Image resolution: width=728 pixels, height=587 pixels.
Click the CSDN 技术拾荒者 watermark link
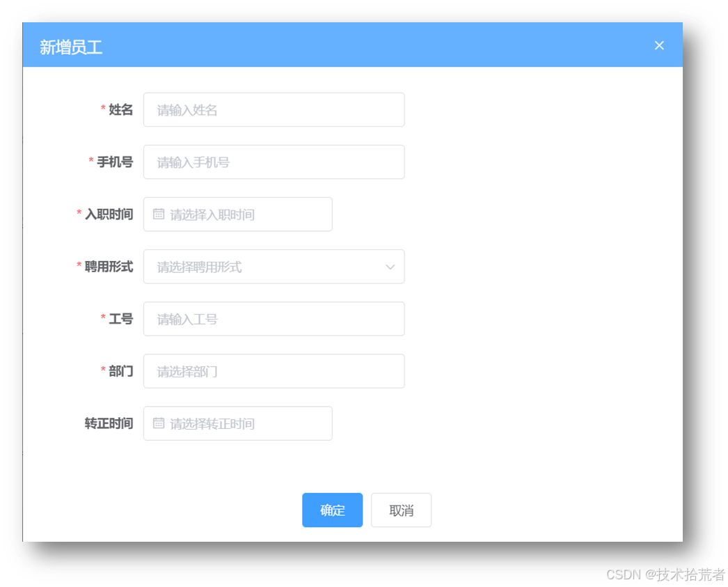pos(663,573)
